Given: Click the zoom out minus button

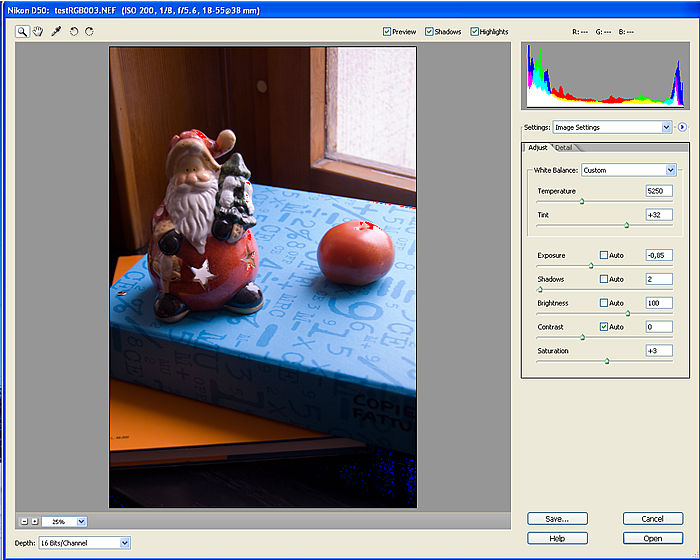Looking at the screenshot, I should pyautogui.click(x=22, y=521).
